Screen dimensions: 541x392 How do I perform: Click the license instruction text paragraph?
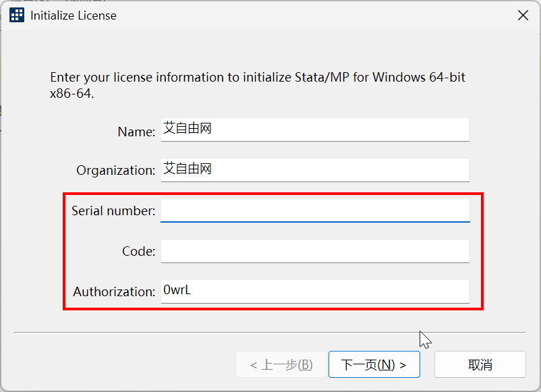point(258,85)
